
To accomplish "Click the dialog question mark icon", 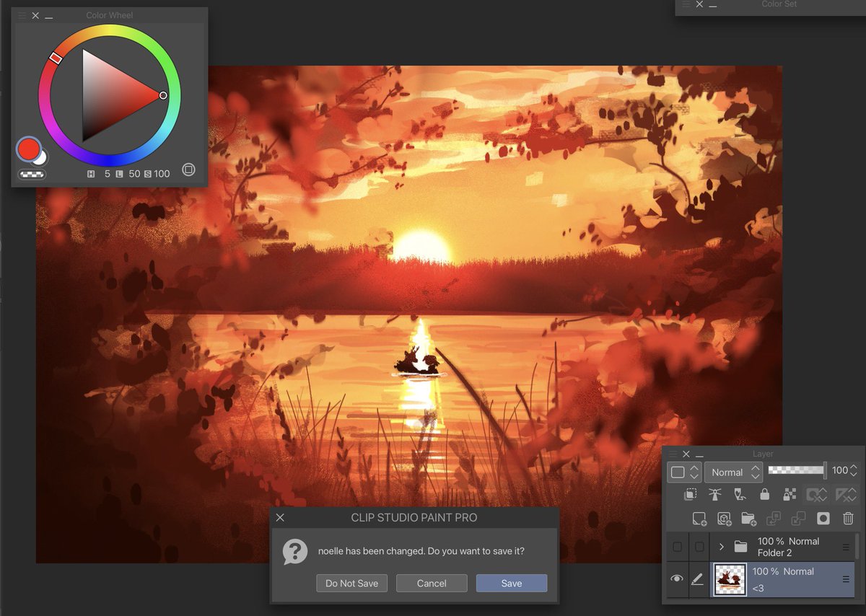I will (295, 551).
